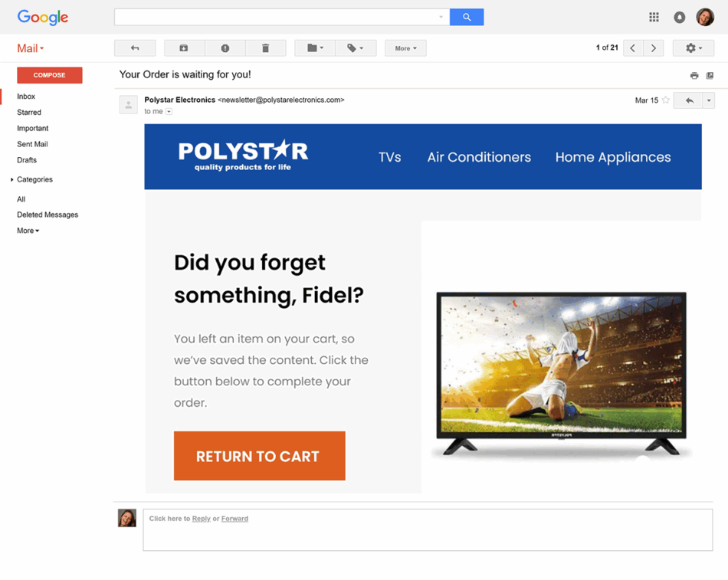The width and height of the screenshot is (728, 580).
Task: Click the RETURN TO CART button
Action: (x=259, y=455)
